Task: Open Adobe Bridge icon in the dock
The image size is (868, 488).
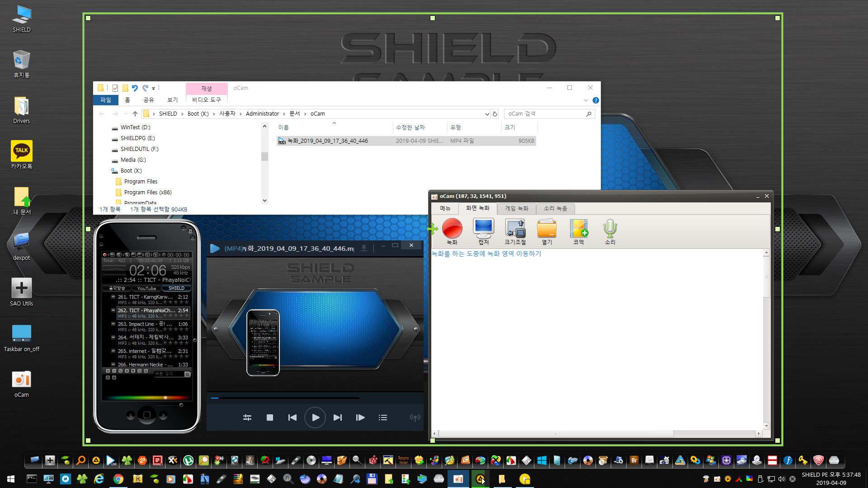Action: click(x=634, y=460)
